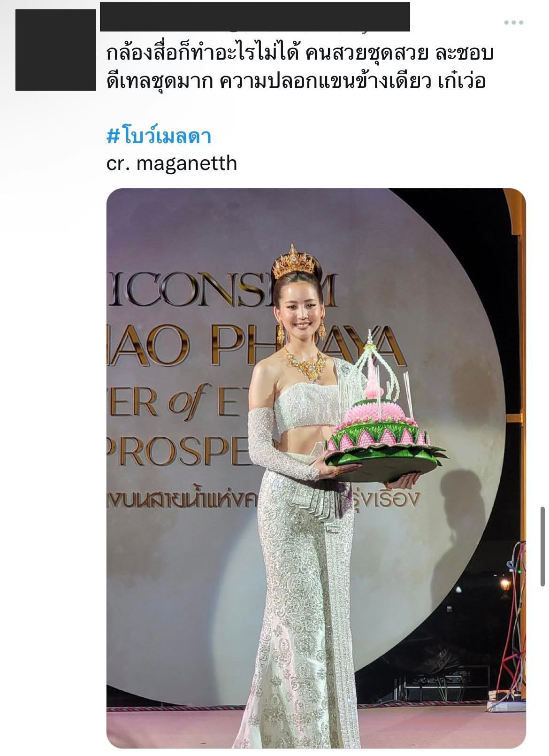Image resolution: width=549 pixels, height=756 pixels.
Task: Click tweet text line starting กล้องสื่อ
Action: click(300, 54)
